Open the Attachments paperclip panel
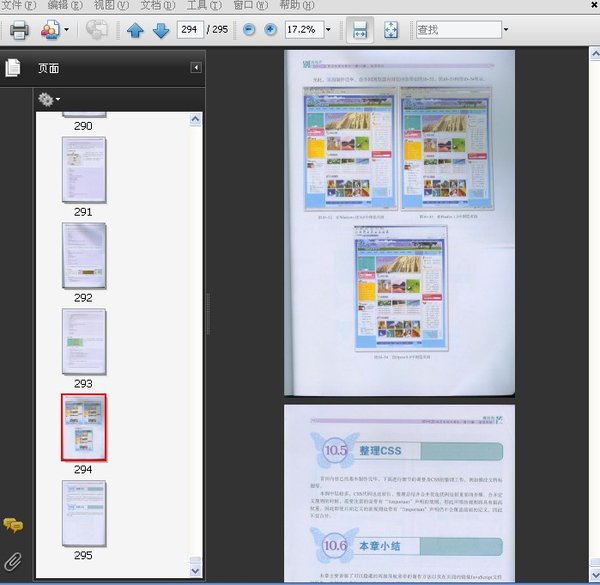Screen dimensions: 600x585 (x=13, y=560)
